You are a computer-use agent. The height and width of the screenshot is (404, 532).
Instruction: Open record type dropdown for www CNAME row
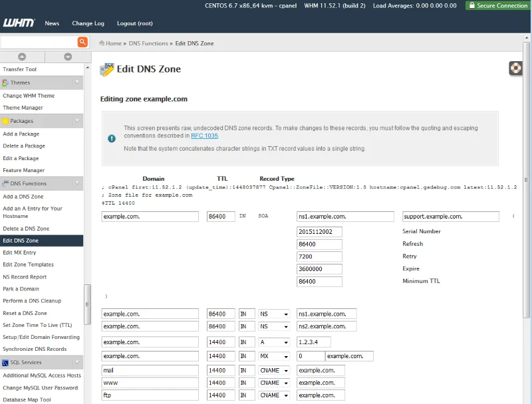pyautogui.click(x=274, y=383)
